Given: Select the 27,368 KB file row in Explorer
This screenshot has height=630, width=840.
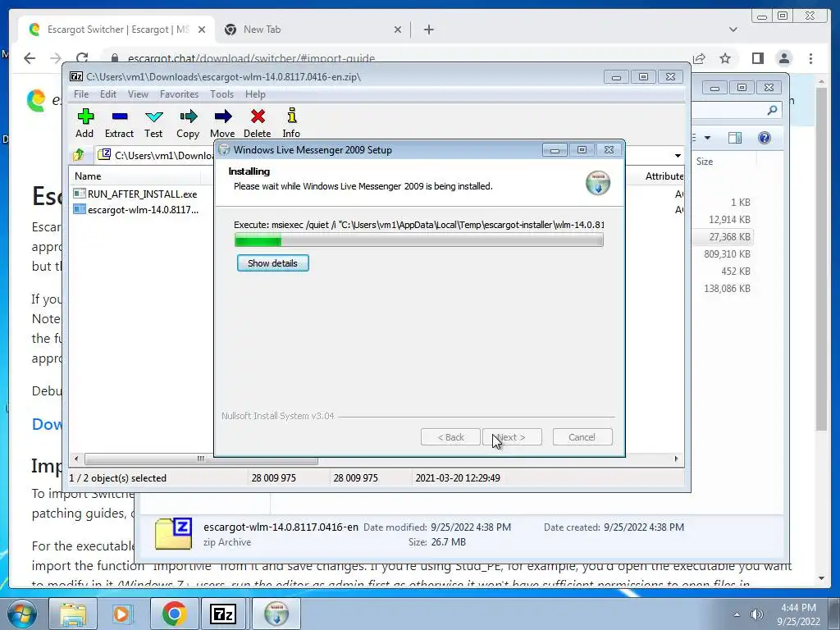Looking at the screenshot, I should (723, 237).
